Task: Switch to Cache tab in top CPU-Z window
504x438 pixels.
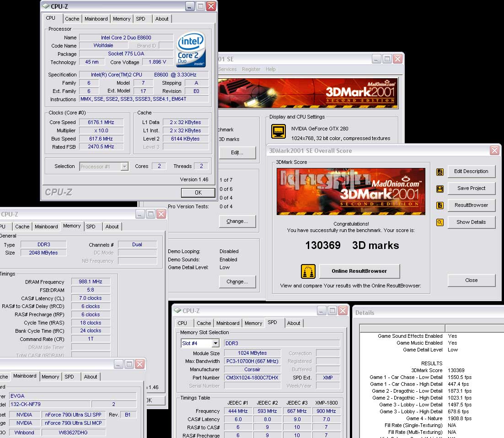Action: pyautogui.click(x=72, y=19)
